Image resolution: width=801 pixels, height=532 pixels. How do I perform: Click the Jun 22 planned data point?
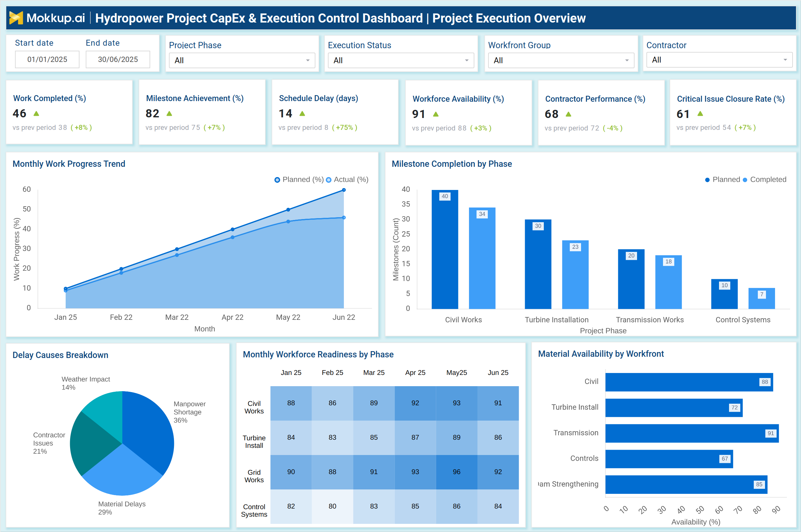344,190
